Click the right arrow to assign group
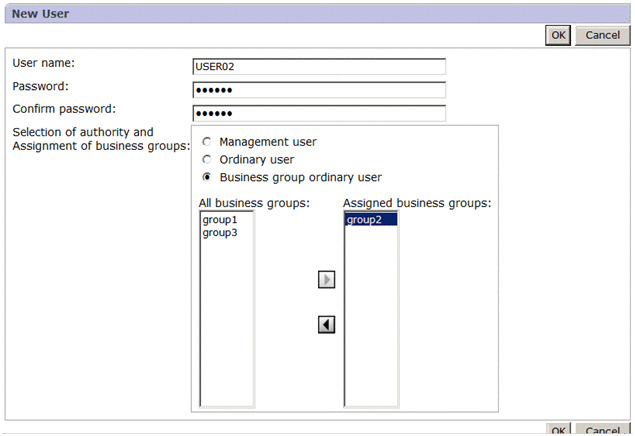635x436 pixels. (x=326, y=280)
